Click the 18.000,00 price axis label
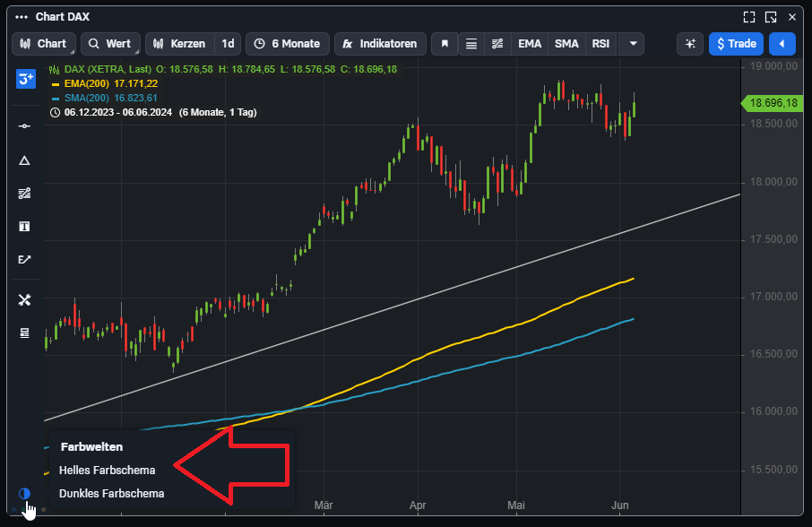 (773, 182)
